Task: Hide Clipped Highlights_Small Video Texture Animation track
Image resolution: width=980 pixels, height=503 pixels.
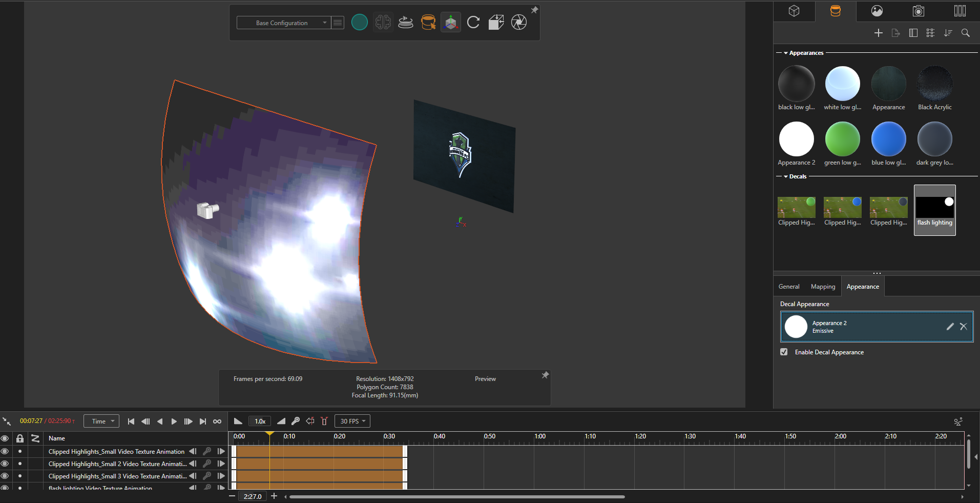Action: point(5,451)
